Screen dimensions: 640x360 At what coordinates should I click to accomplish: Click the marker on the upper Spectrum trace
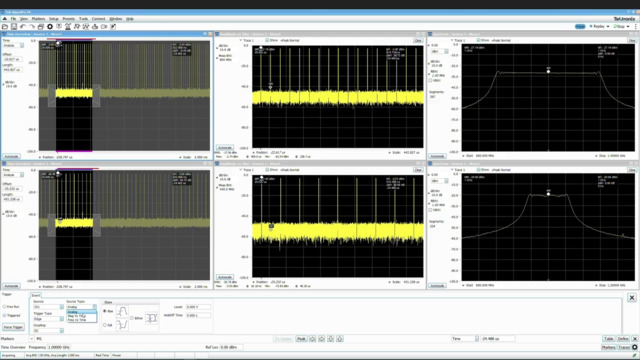point(548,71)
